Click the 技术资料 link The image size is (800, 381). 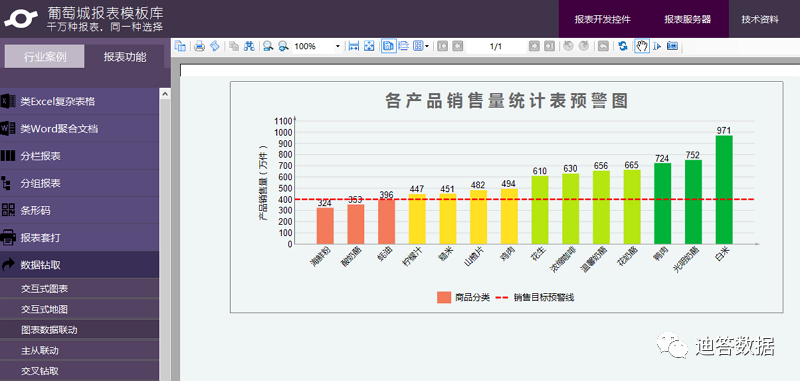[x=760, y=19]
